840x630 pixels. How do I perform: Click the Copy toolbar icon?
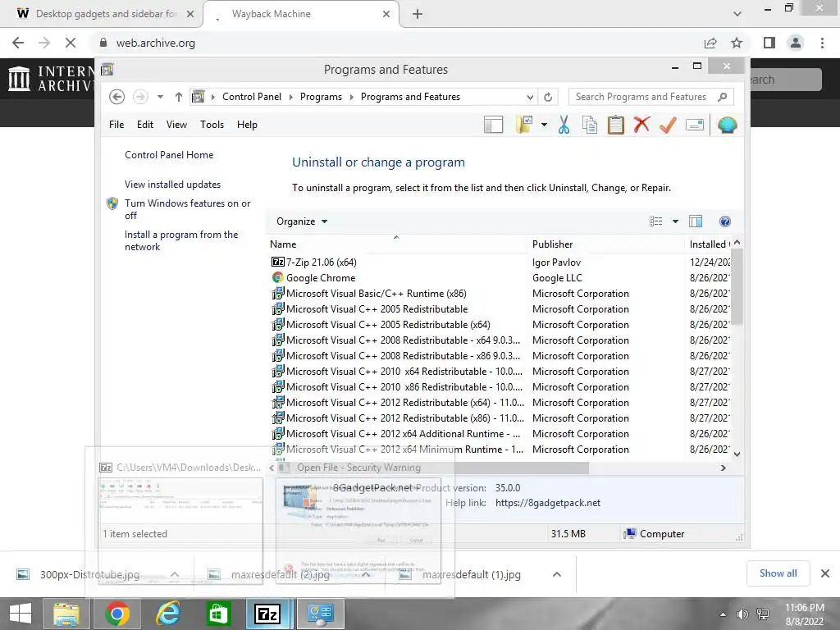589,125
